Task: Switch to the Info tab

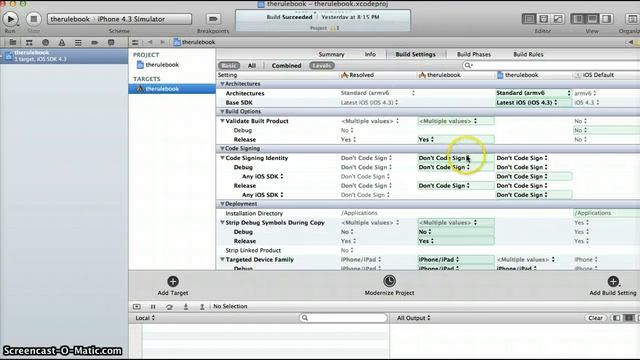Action: (370, 54)
